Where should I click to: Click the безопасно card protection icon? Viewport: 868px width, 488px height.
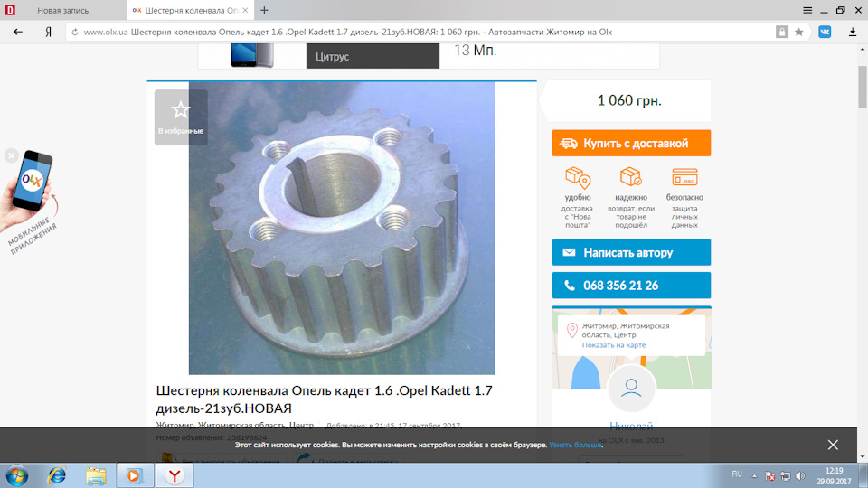click(x=684, y=177)
